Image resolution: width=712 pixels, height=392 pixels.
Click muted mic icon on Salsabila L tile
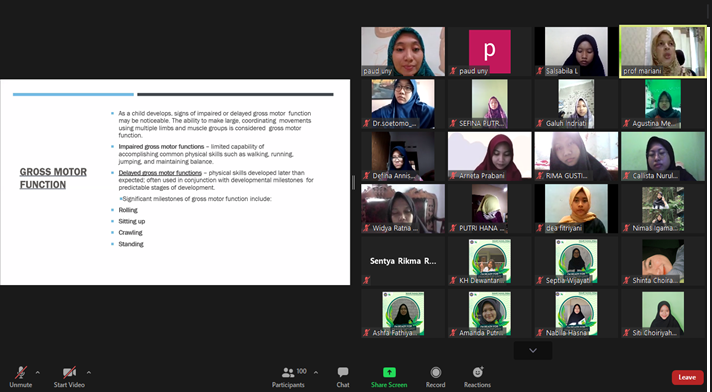[540, 71]
